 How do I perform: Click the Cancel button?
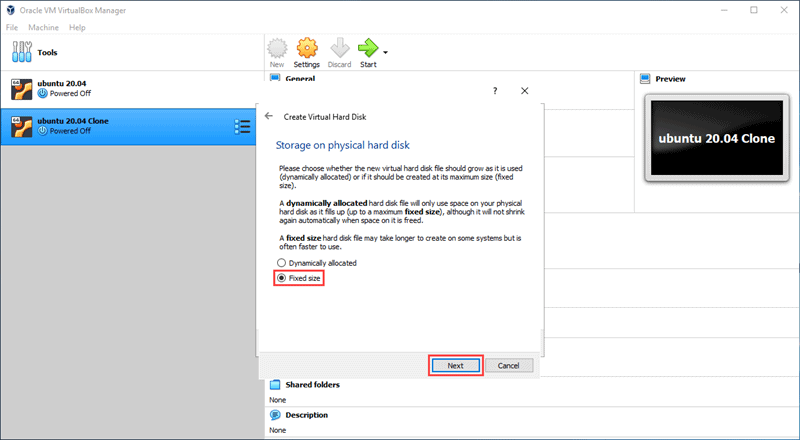[509, 365]
